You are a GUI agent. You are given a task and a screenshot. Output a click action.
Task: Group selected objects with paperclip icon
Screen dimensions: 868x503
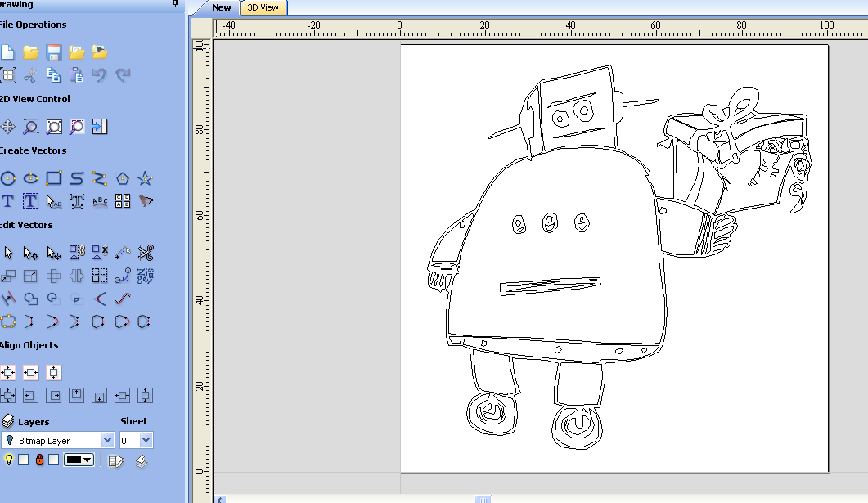coord(76,253)
